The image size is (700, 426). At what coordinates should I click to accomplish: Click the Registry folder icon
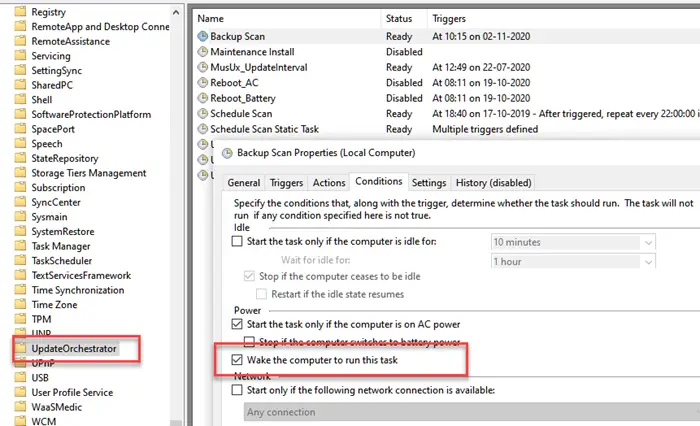coord(20,12)
